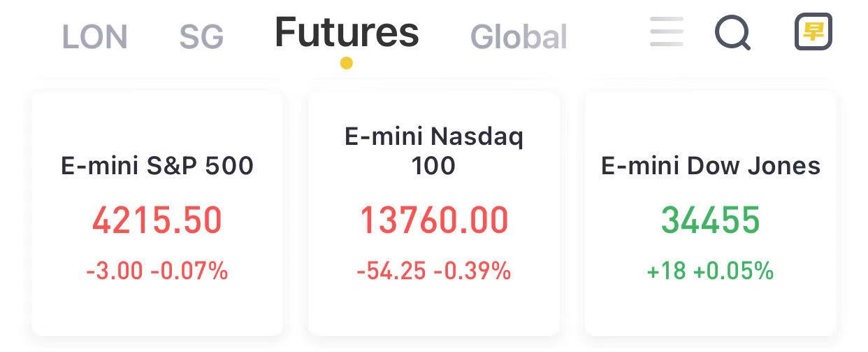The width and height of the screenshot is (868, 352).
Task: Click the 34455 price value
Action: [x=711, y=220]
